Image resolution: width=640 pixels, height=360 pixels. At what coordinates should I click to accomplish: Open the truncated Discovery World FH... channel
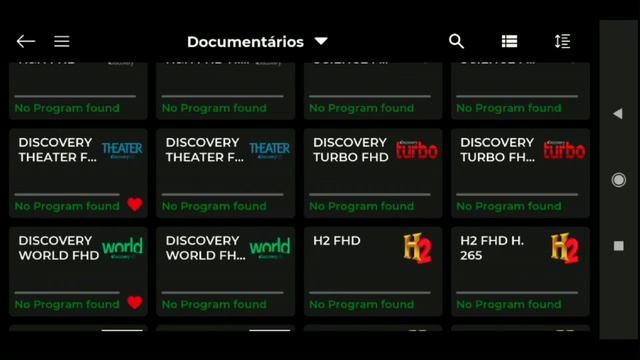pos(225,271)
